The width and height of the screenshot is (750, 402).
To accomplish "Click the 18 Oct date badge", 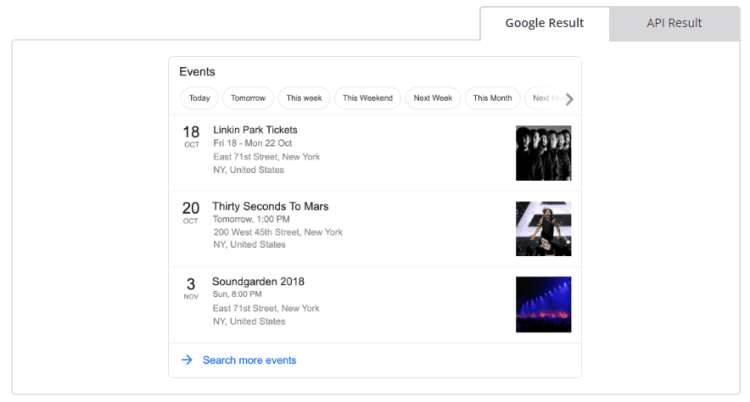I will 191,136.
